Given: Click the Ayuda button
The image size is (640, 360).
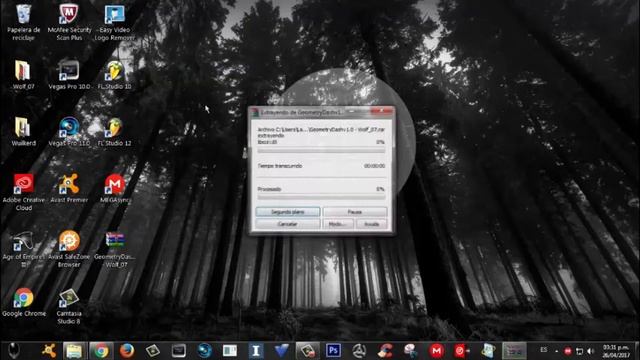Looking at the screenshot, I should point(371,224).
